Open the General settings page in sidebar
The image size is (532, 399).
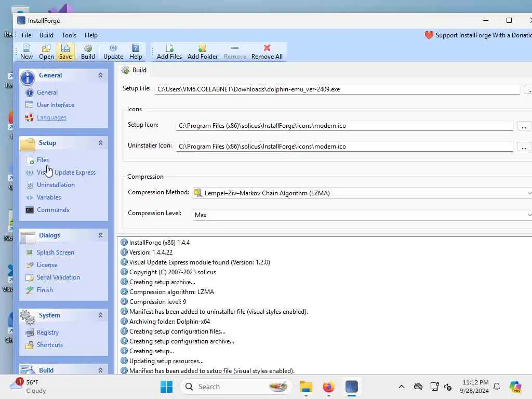click(x=47, y=92)
